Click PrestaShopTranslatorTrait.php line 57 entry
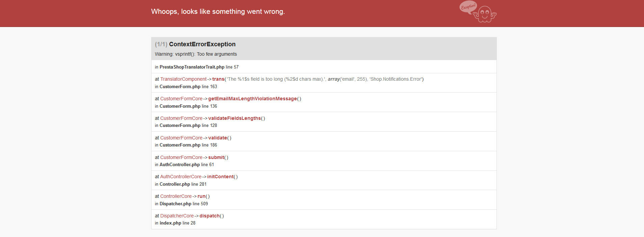 click(x=197, y=67)
